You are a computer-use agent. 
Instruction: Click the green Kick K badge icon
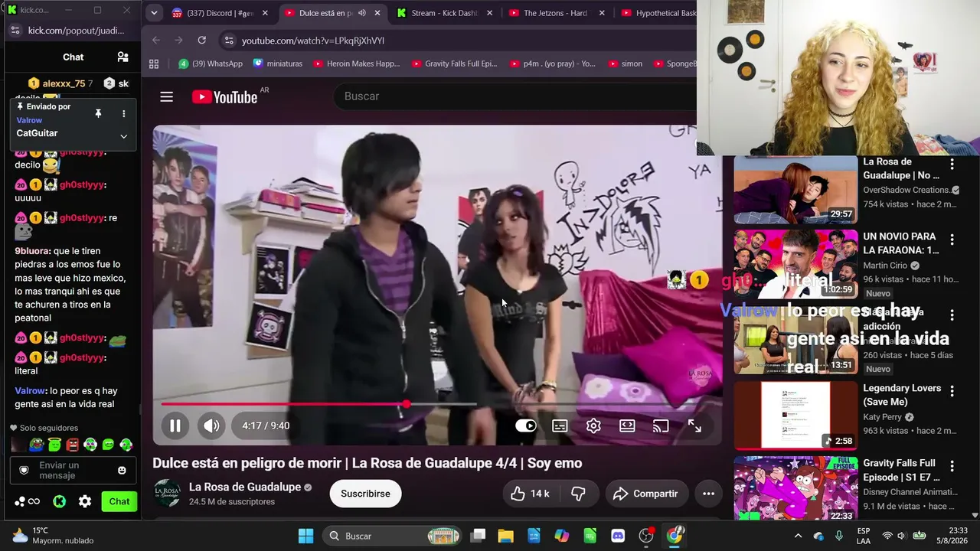[59, 502]
